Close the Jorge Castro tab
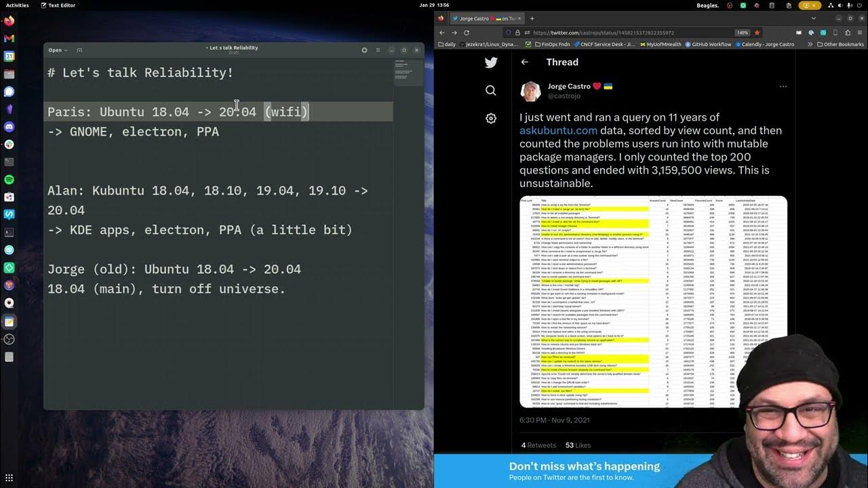The width and height of the screenshot is (868, 488). tap(519, 18)
